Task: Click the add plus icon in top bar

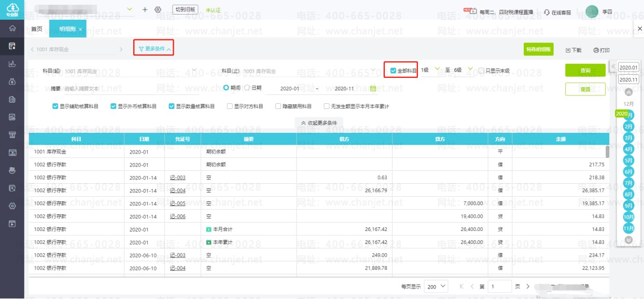Action: [145, 9]
